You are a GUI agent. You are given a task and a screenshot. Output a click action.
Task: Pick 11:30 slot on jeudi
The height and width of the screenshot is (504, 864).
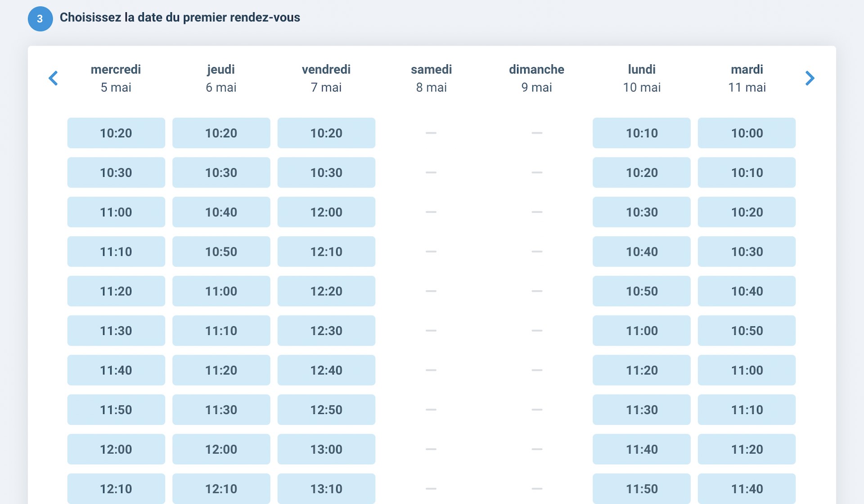[x=221, y=409]
